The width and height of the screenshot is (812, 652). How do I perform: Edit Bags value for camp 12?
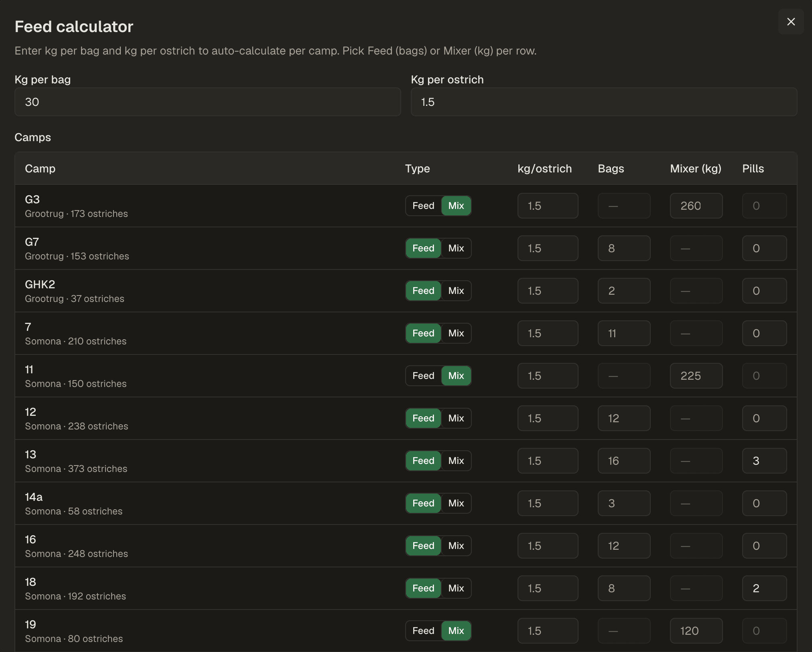[x=624, y=418]
